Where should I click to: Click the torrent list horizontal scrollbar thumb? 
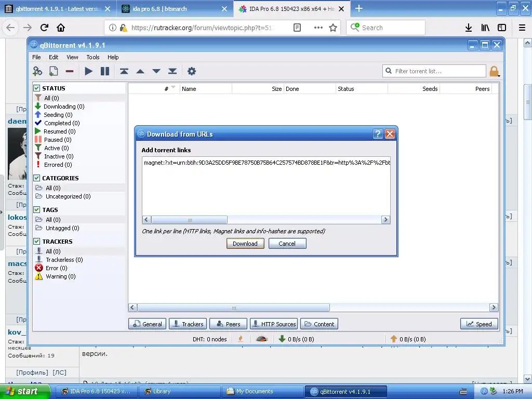click(x=233, y=308)
